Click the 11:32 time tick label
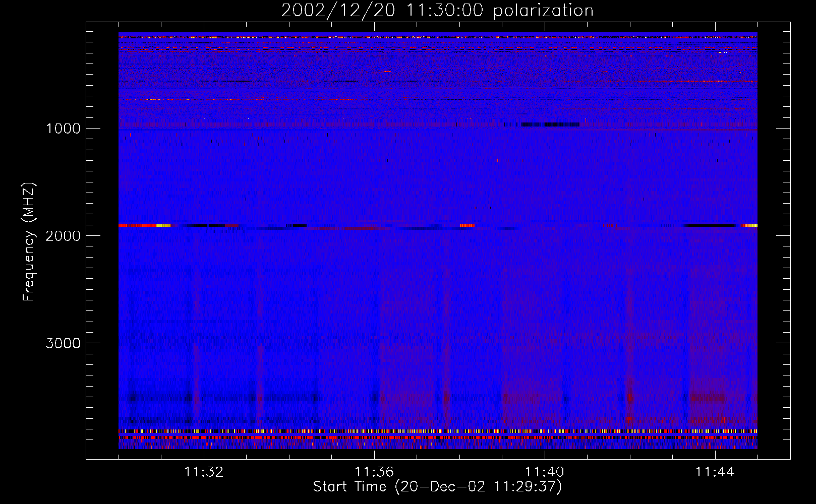Image resolution: width=816 pixels, height=504 pixels. coord(204,472)
